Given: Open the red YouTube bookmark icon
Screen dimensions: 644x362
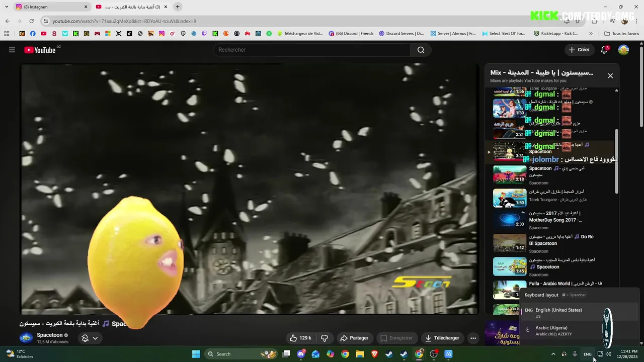Looking at the screenshot, I should [x=44, y=34].
